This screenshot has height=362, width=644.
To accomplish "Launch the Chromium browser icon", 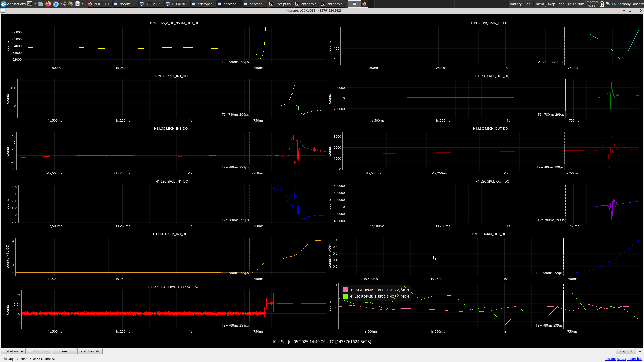I will click(56, 4).
